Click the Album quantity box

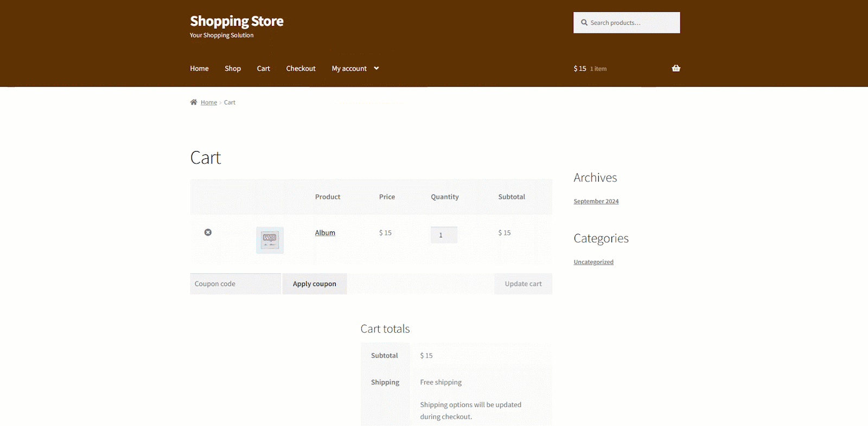tap(444, 235)
